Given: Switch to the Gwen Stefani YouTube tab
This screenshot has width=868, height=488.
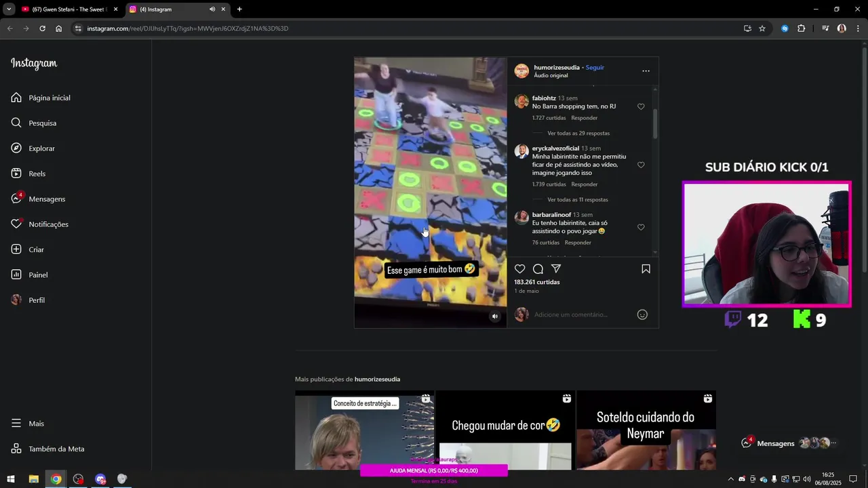Looking at the screenshot, I should tap(69, 9).
